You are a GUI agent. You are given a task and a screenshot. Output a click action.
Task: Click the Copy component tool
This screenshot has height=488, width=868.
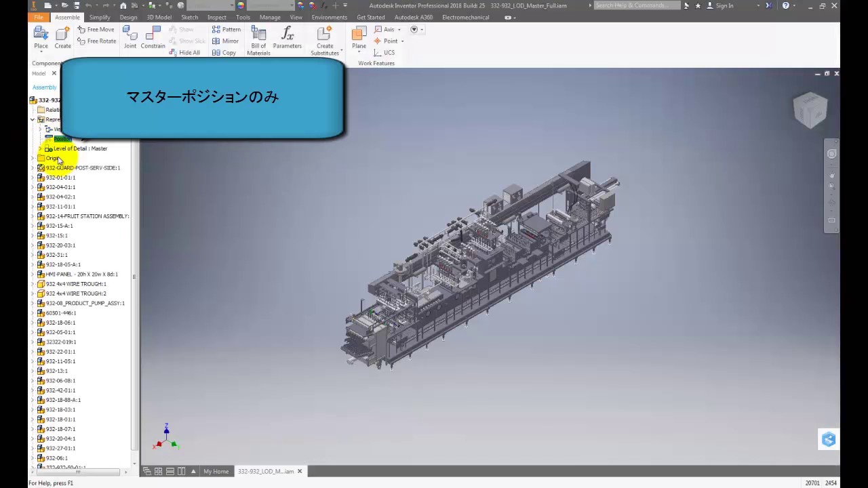tap(224, 52)
